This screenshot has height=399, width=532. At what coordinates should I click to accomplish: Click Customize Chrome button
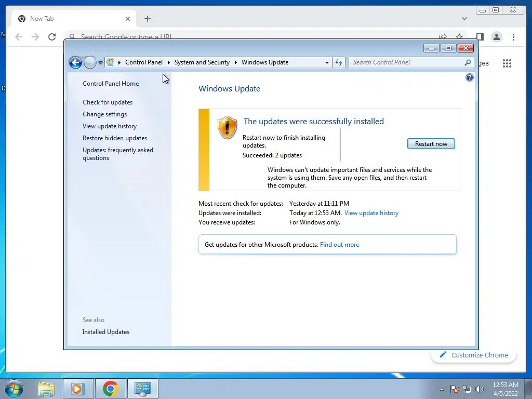(474, 355)
